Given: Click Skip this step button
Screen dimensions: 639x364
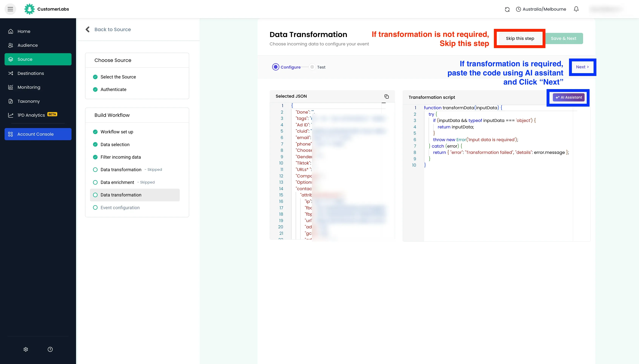Looking at the screenshot, I should (x=520, y=39).
